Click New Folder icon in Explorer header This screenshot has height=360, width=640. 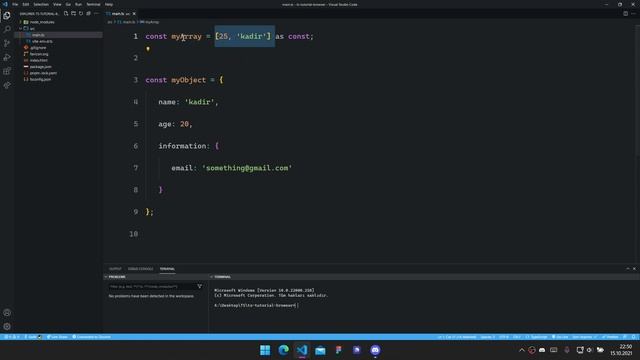pos(73,13)
